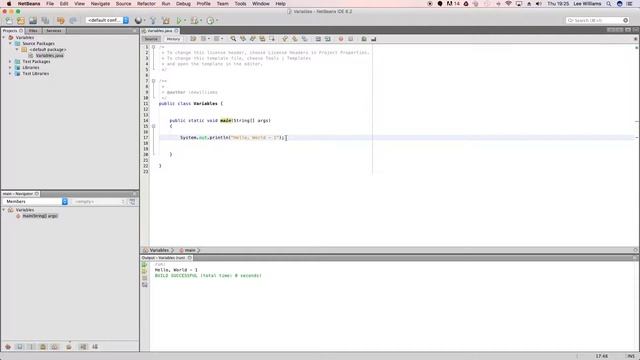The height and width of the screenshot is (360, 640).
Task: Select main(String[] args) in Navigator
Action: (x=40, y=216)
